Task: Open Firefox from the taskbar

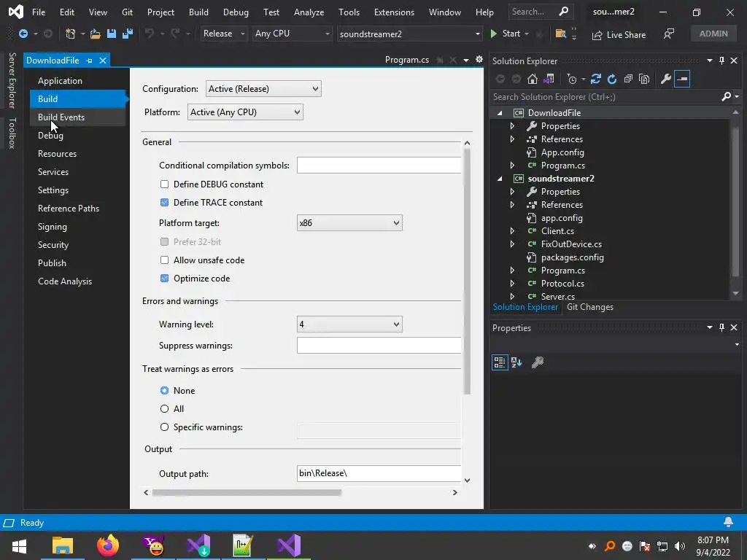Action: pyautogui.click(x=108, y=545)
